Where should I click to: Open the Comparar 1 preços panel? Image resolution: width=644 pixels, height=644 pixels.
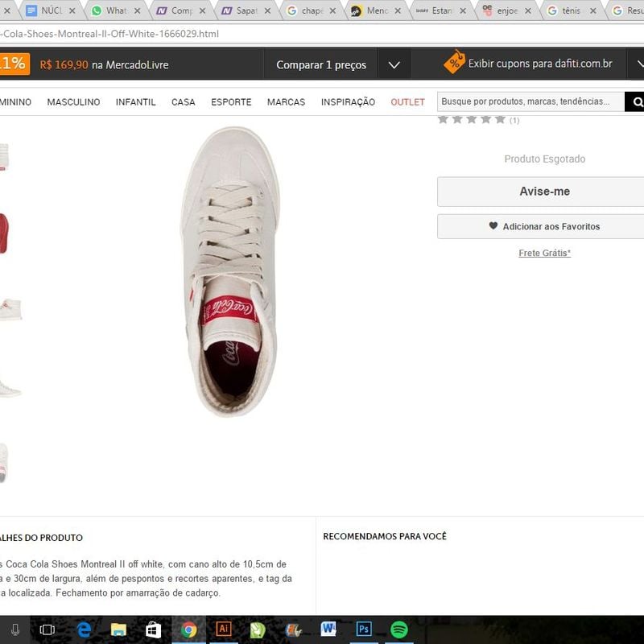(x=320, y=64)
